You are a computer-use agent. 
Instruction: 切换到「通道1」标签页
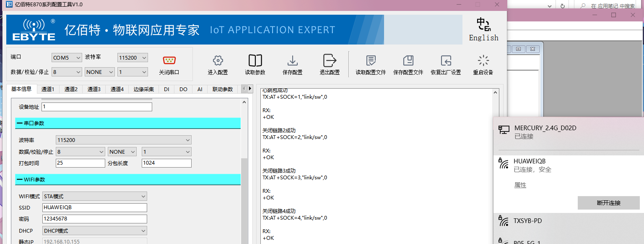click(48, 89)
